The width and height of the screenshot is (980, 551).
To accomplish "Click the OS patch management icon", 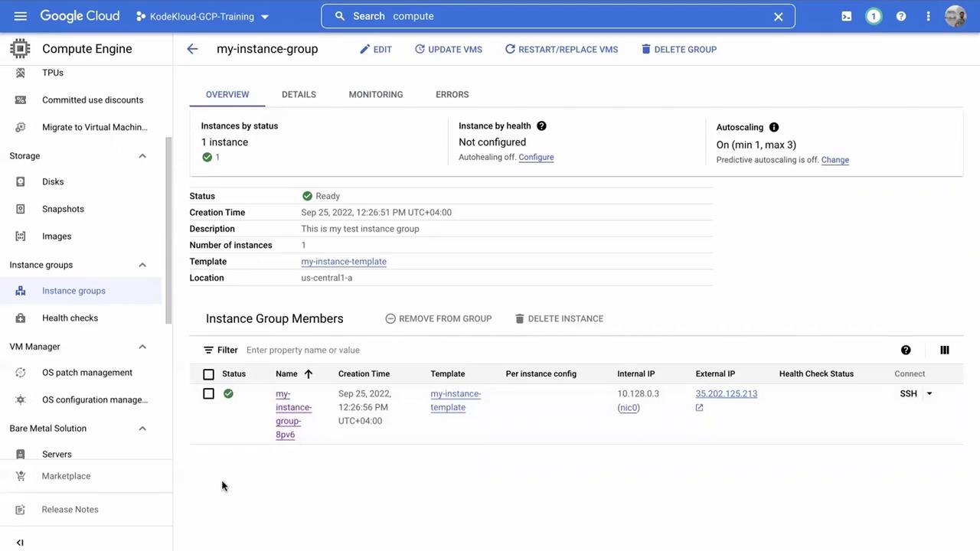I will pyautogui.click(x=21, y=373).
